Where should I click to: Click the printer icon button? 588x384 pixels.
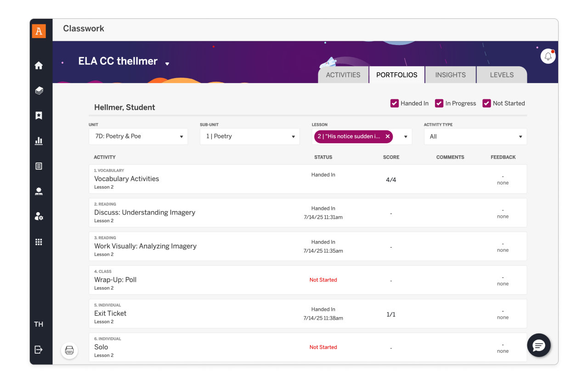pyautogui.click(x=69, y=350)
